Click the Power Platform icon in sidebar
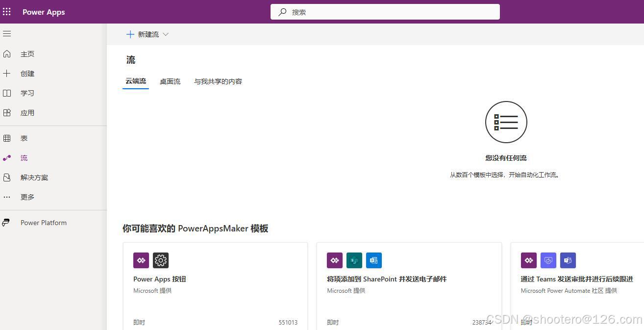 click(6, 223)
